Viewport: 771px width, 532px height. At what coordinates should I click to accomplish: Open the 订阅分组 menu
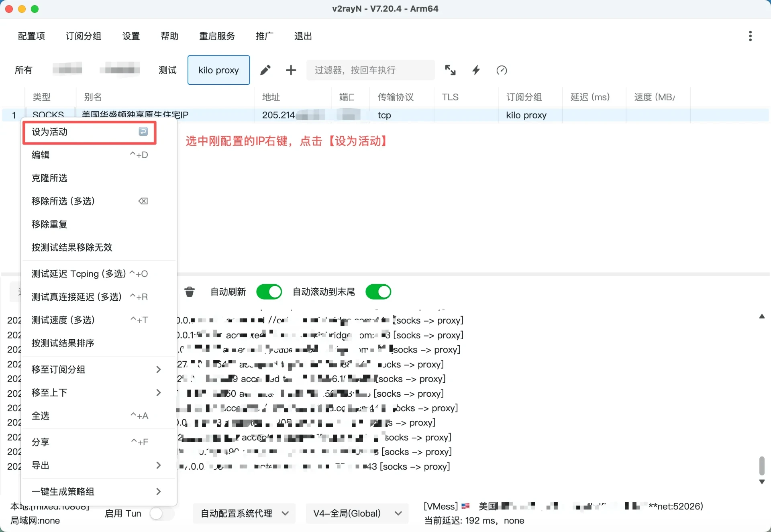coord(84,36)
